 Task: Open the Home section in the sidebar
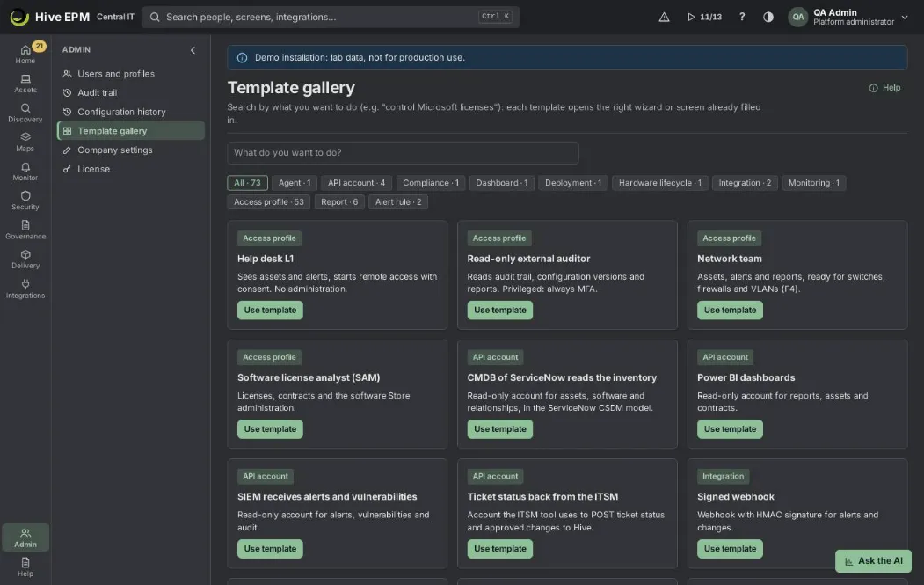pos(25,54)
